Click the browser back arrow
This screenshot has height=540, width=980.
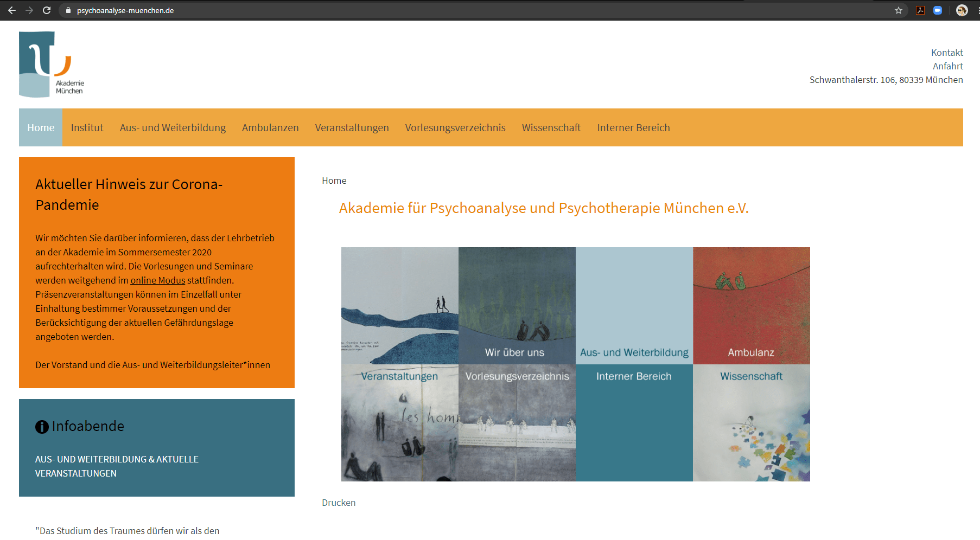tap(12, 10)
